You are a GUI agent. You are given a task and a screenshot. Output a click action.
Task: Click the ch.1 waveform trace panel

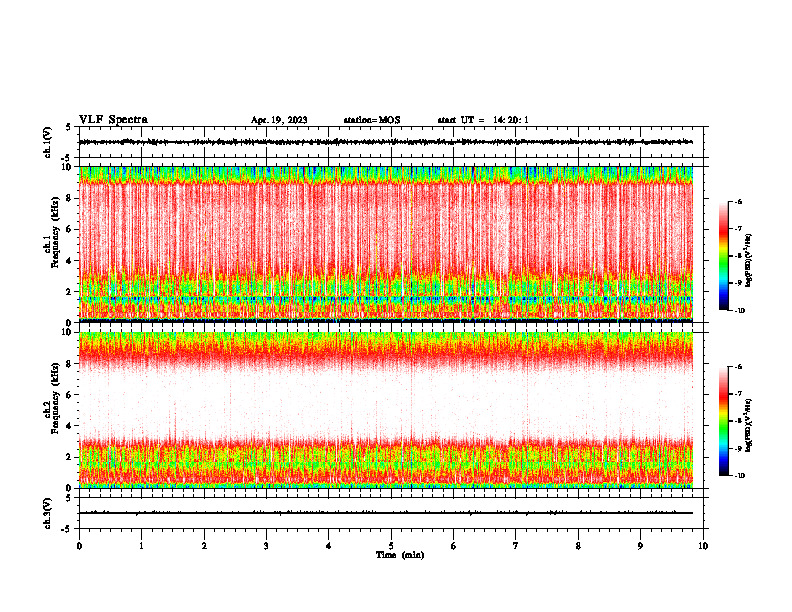point(391,142)
